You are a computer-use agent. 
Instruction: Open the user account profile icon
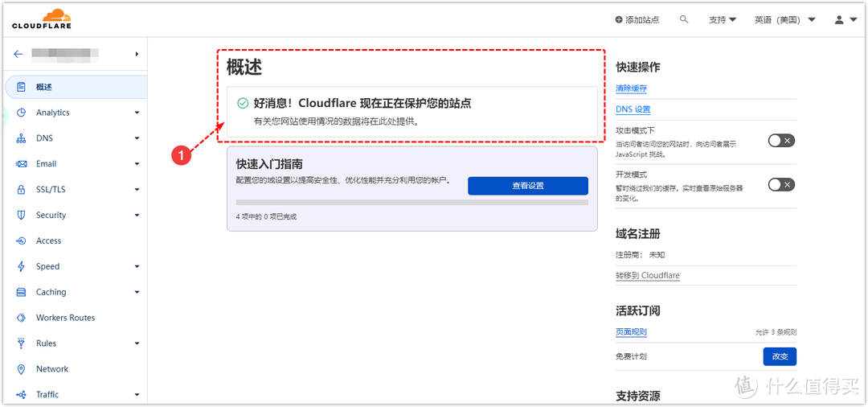[x=839, y=20]
